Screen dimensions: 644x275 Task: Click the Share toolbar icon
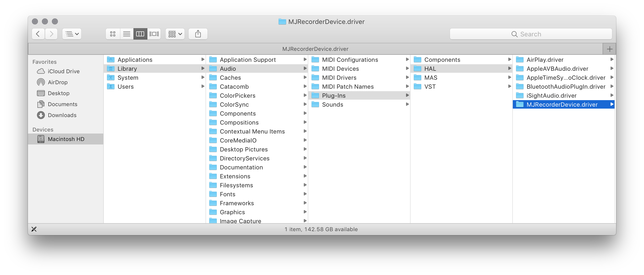tap(198, 34)
